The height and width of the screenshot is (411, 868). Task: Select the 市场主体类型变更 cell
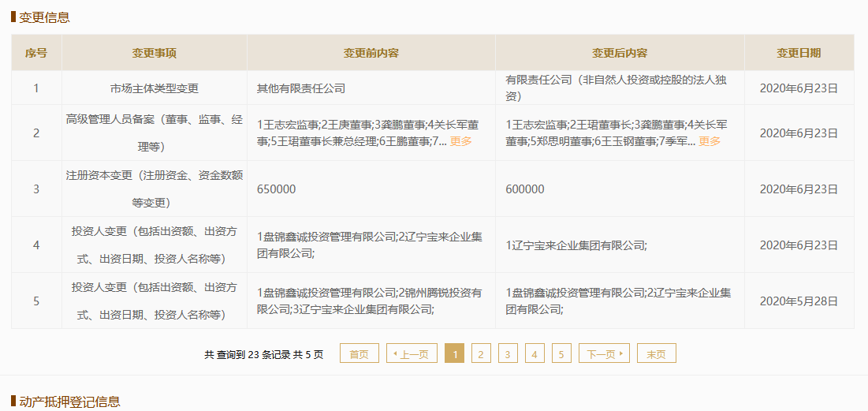click(x=155, y=88)
